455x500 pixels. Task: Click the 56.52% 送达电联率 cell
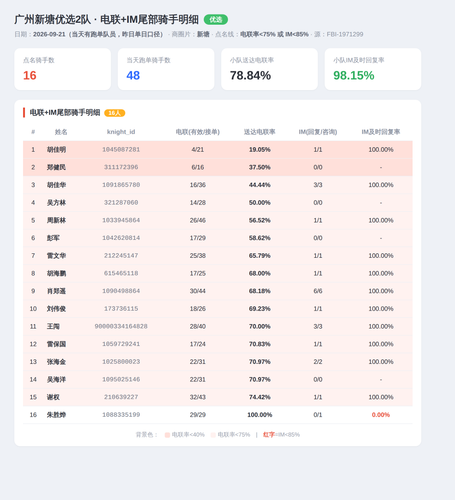[260, 220]
